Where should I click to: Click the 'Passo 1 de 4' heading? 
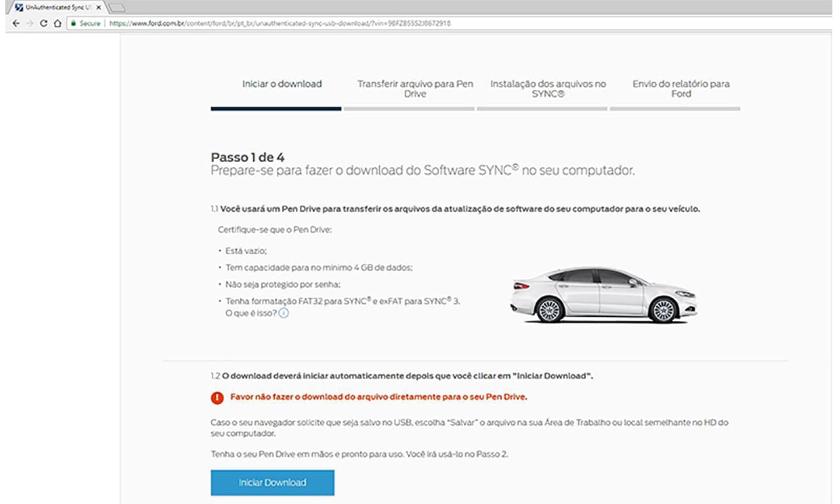[247, 157]
